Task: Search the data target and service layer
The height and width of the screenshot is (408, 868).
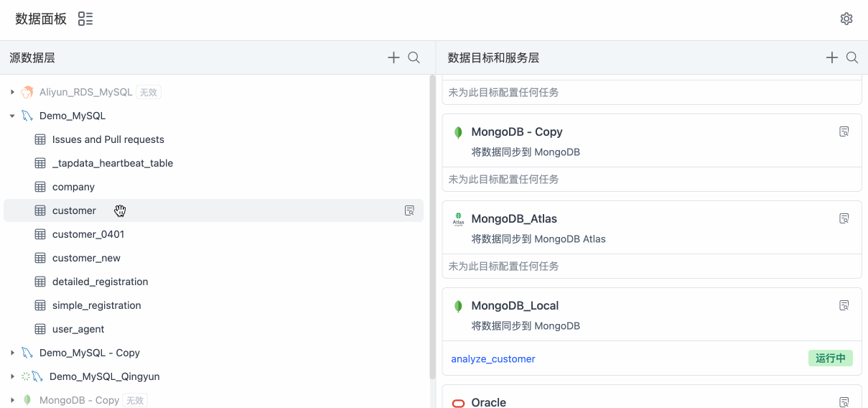Action: pos(852,57)
